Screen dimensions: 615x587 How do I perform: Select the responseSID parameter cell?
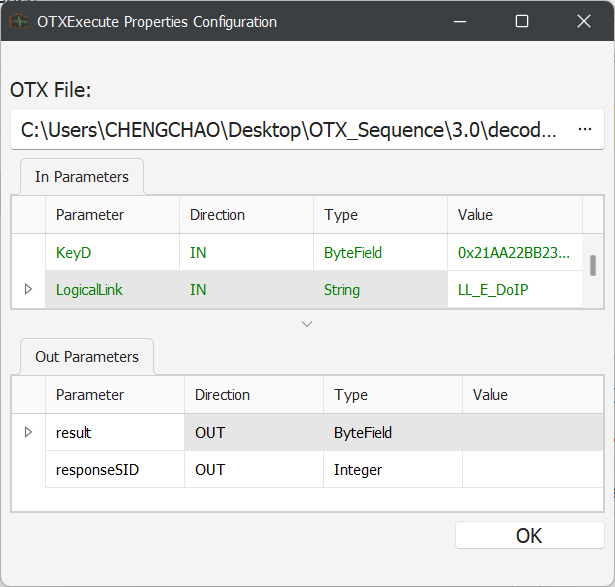coord(114,469)
